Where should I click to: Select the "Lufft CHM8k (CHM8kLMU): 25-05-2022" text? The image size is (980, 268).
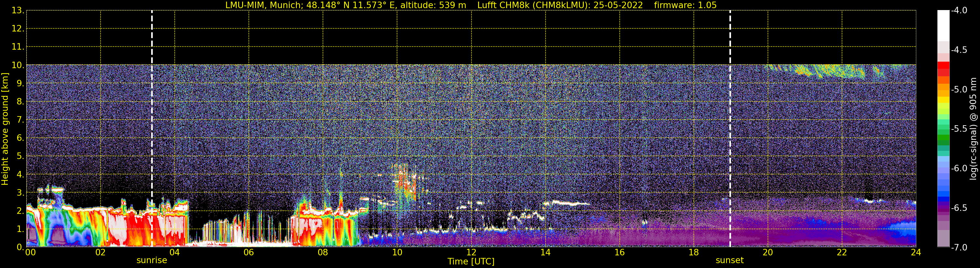pyautogui.click(x=560, y=5)
